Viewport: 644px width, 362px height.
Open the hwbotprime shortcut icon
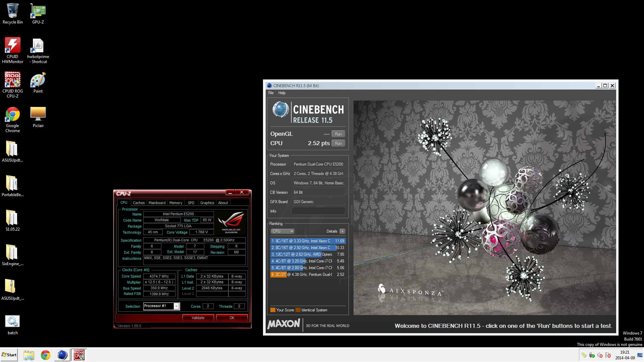(38, 50)
